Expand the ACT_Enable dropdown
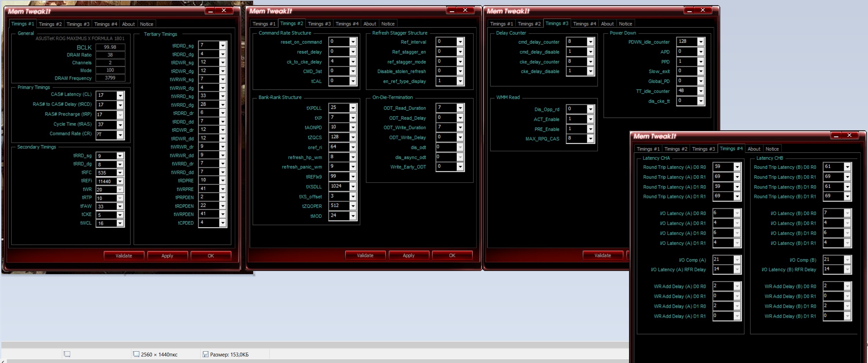The image size is (868, 363). [x=590, y=119]
